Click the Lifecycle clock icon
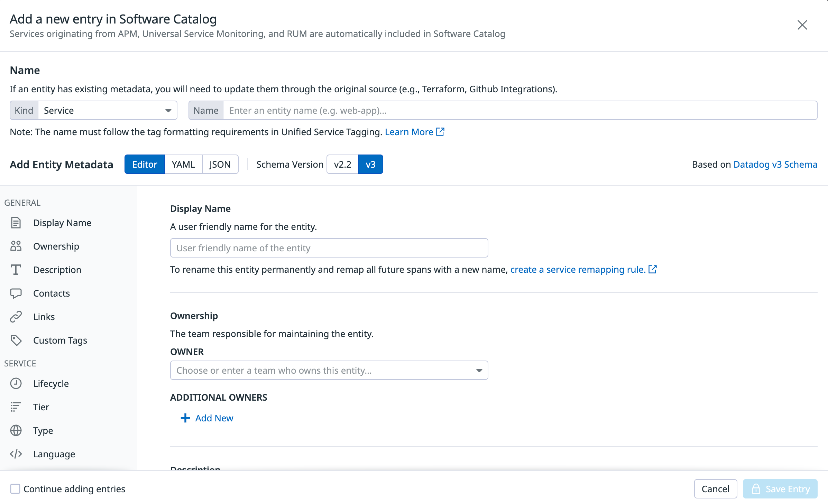 (x=16, y=383)
